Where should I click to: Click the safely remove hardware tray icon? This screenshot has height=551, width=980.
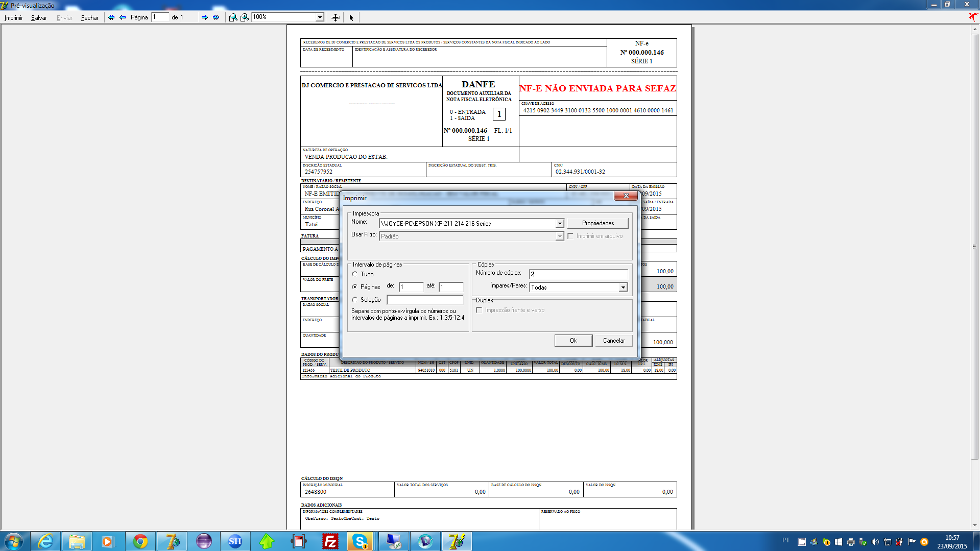tap(863, 542)
